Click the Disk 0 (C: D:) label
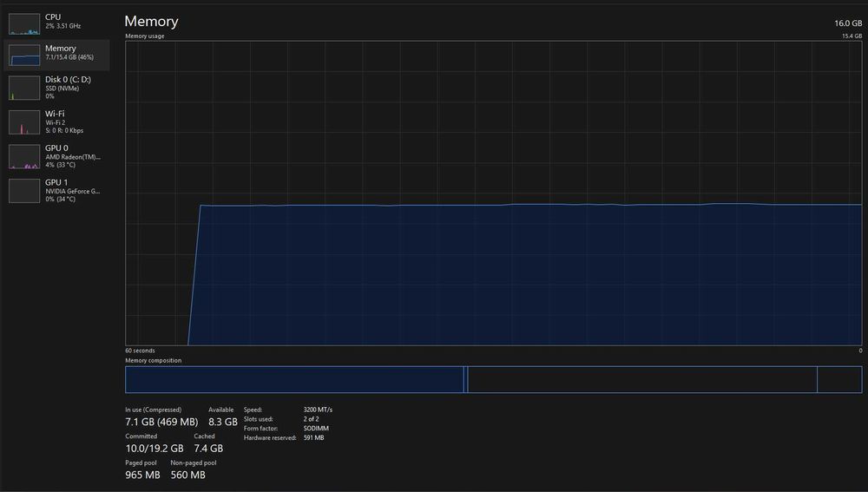This screenshot has height=492, width=868. click(68, 79)
